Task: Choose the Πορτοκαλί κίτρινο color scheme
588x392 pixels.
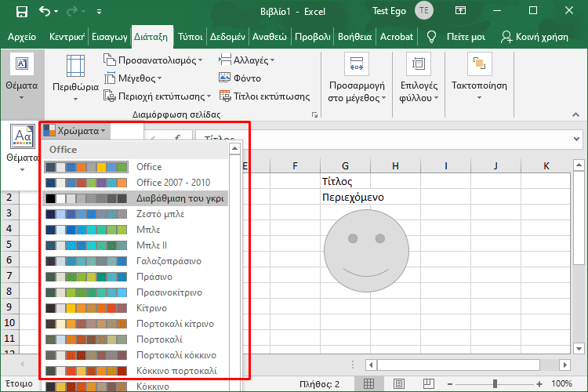Action: click(x=136, y=324)
